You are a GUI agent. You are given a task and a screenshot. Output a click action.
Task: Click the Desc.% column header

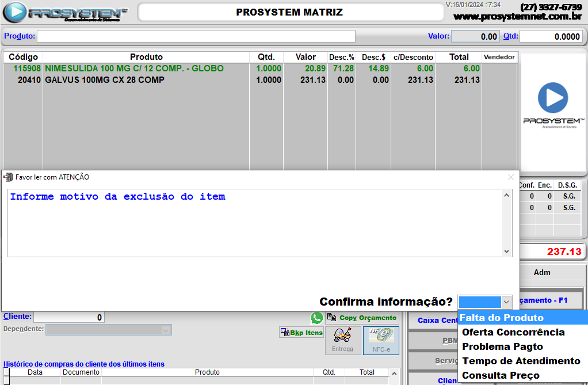click(342, 57)
